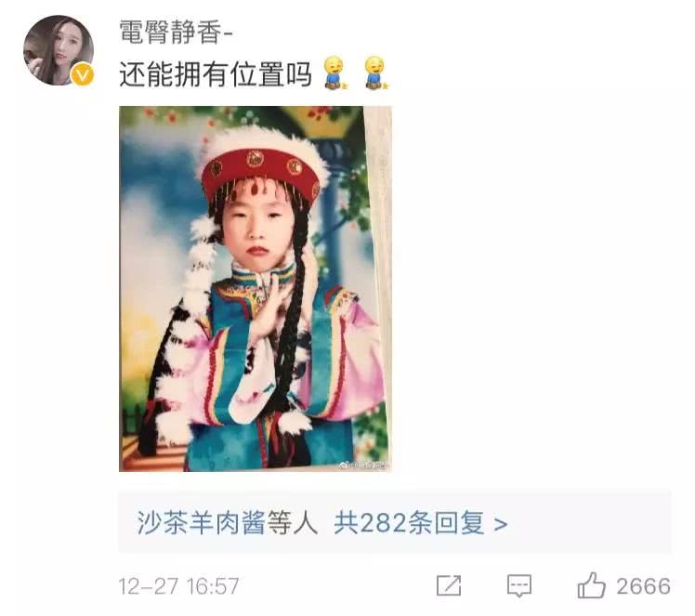695x616 pixels.
Task: Click the 2666 like count
Action: pyautogui.click(x=643, y=586)
